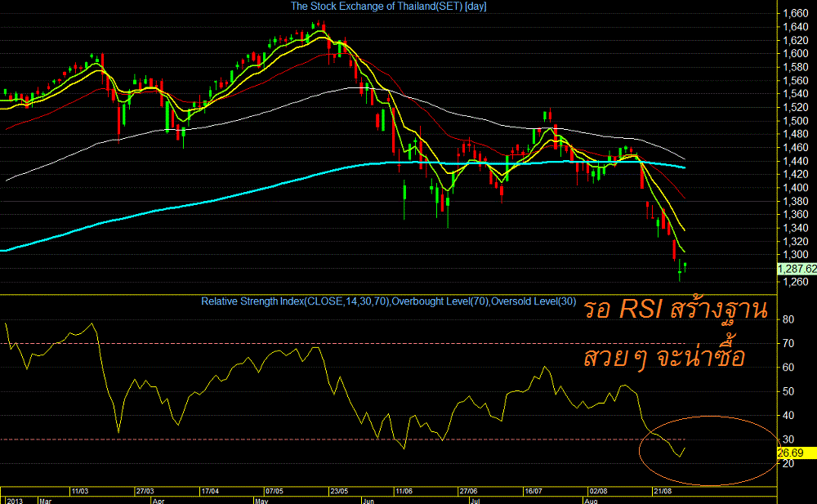Click the Mar month label
This screenshot has height=504, width=817.
pyautogui.click(x=45, y=501)
